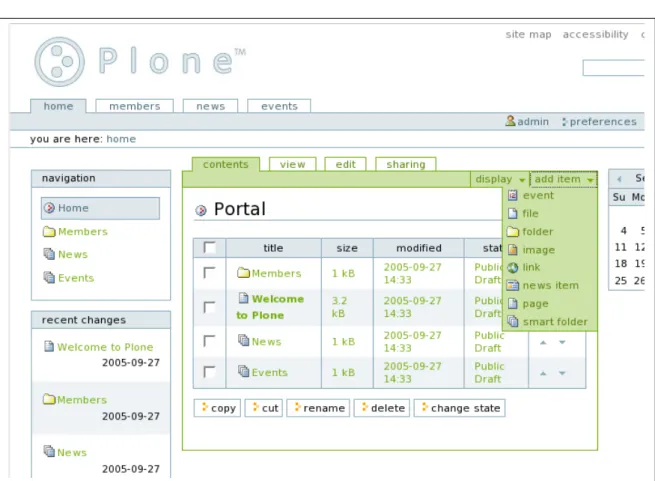
Task: Click the title column header
Action: (x=273, y=248)
